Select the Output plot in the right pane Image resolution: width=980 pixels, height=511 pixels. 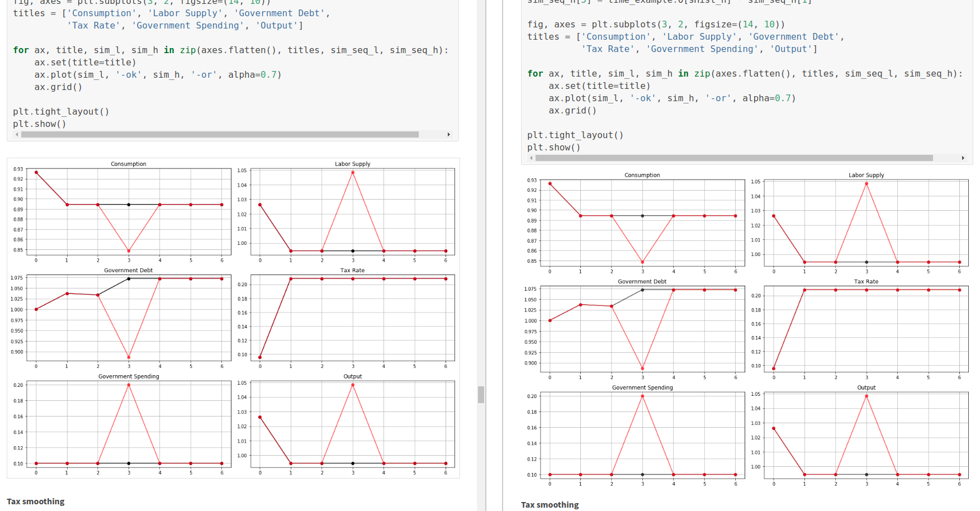pos(866,435)
